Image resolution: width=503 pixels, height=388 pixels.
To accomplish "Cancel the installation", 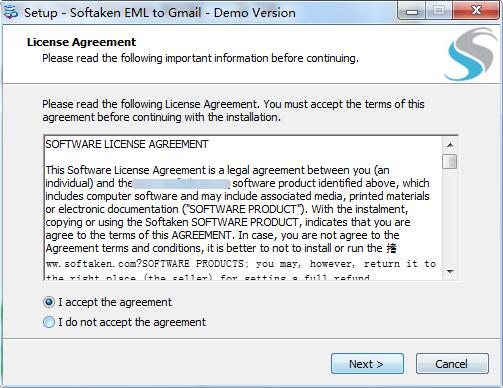I will 452,364.
